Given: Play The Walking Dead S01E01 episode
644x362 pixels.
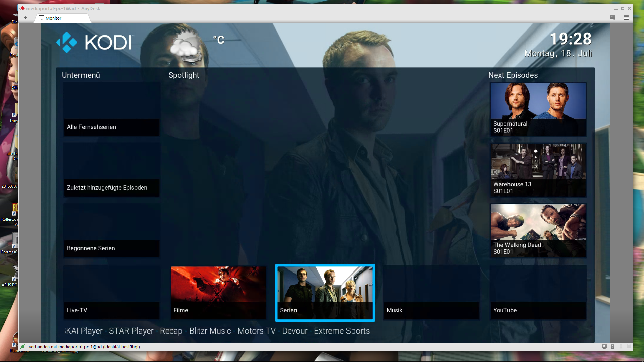Looking at the screenshot, I should [x=538, y=231].
